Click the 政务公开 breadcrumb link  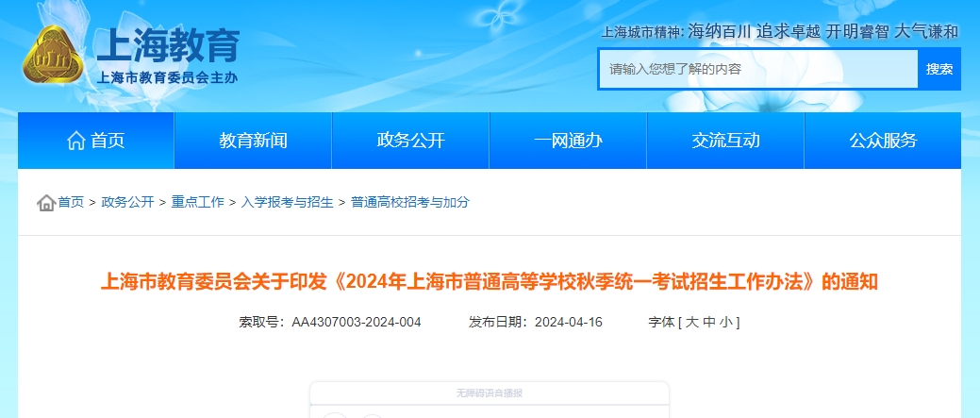point(127,202)
